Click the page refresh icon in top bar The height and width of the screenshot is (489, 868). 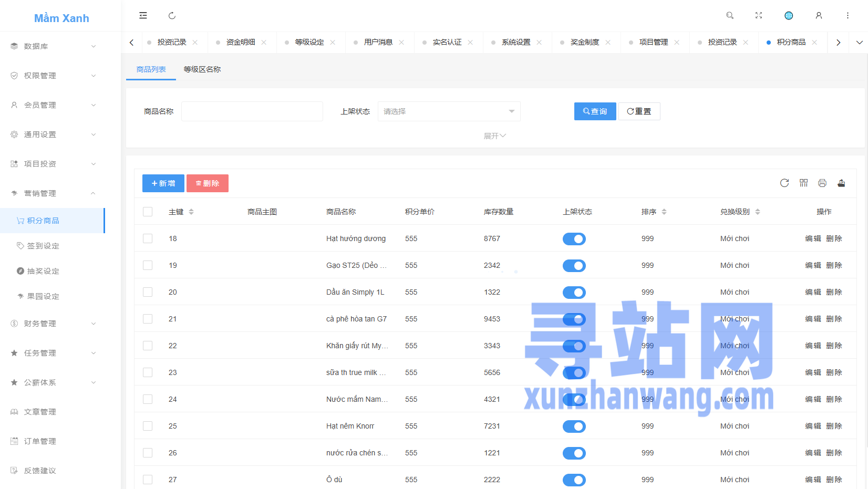172,16
